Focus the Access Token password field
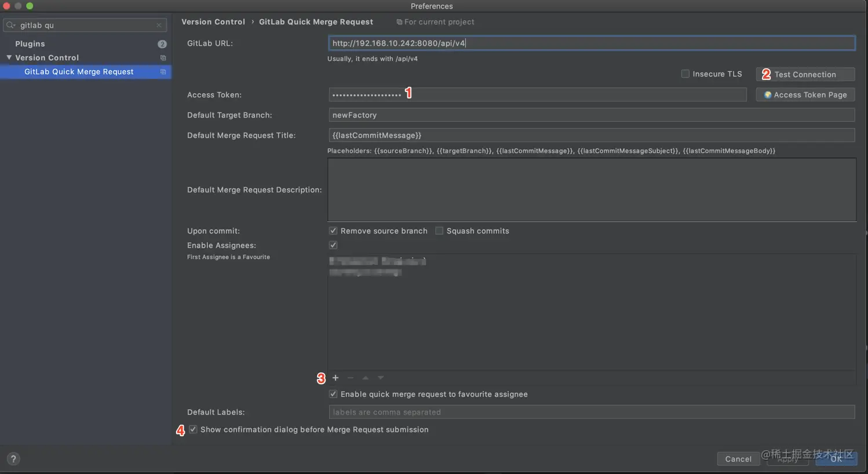The image size is (868, 474). point(538,94)
